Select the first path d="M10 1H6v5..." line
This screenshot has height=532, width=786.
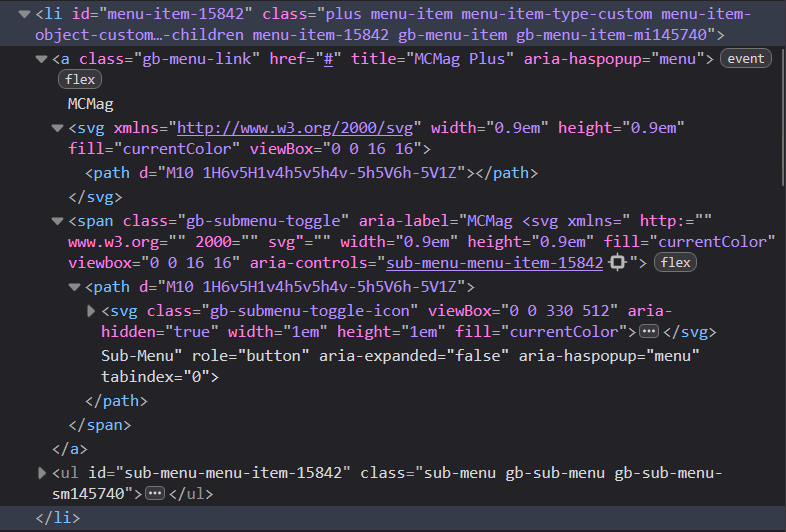[x=311, y=173]
